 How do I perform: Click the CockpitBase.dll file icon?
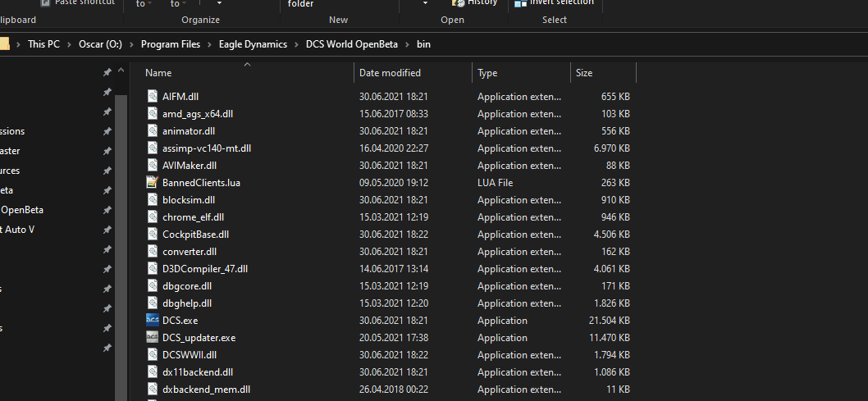click(x=153, y=234)
